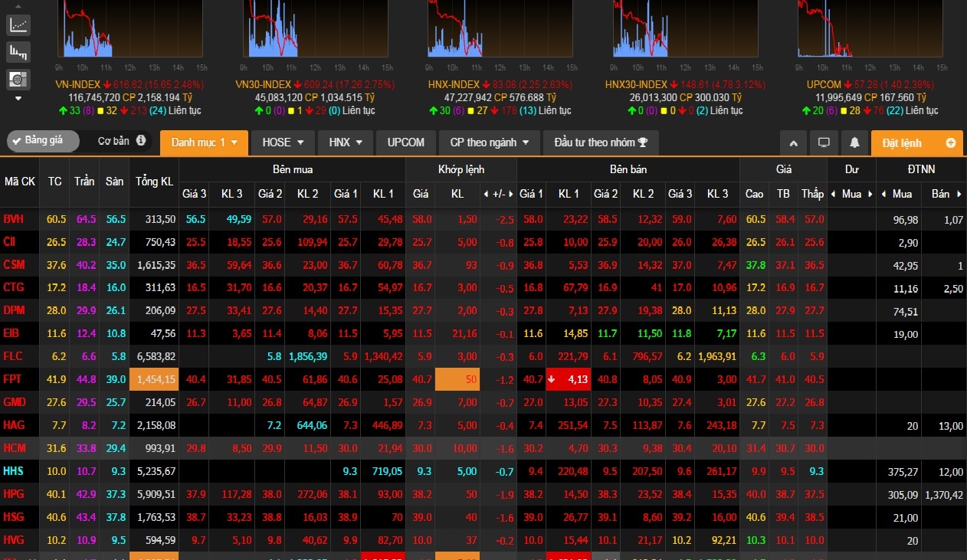This screenshot has width=967, height=560.
Task: Click the HPG stock symbol
Action: (x=13, y=494)
